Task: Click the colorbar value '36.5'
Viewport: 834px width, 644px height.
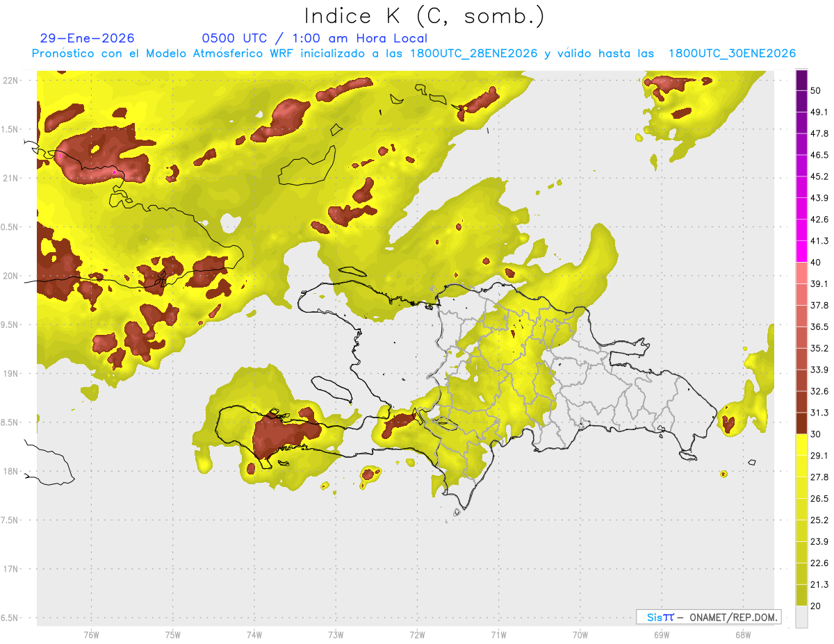Action: click(x=819, y=327)
